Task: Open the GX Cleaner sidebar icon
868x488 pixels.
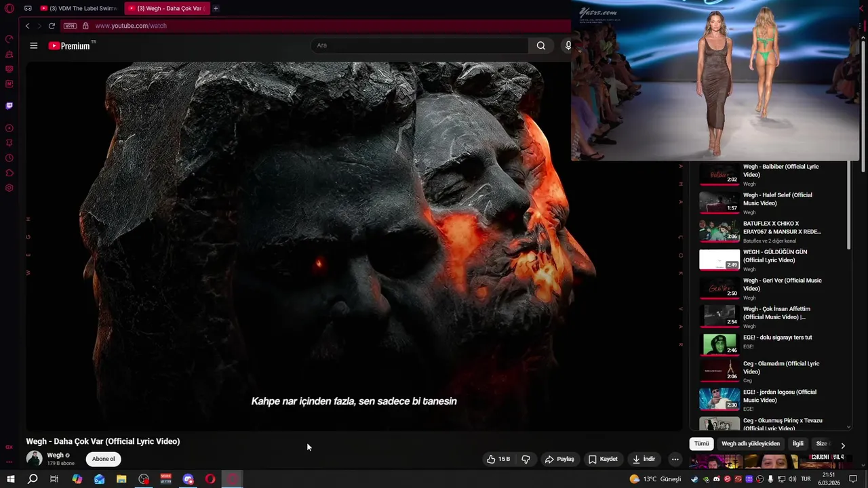Action: click(x=9, y=54)
